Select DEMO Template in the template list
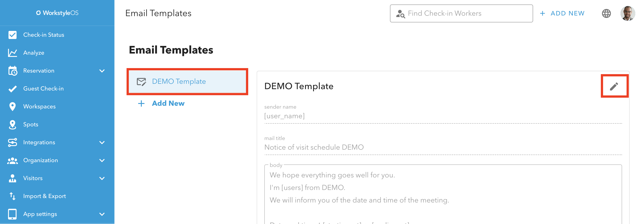Image resolution: width=644 pixels, height=224 pixels. pos(187,82)
